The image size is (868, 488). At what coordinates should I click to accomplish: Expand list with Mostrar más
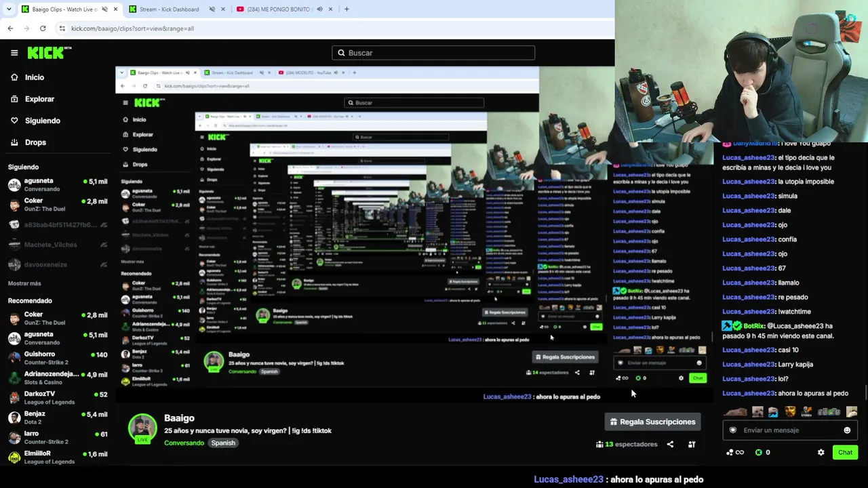click(24, 283)
